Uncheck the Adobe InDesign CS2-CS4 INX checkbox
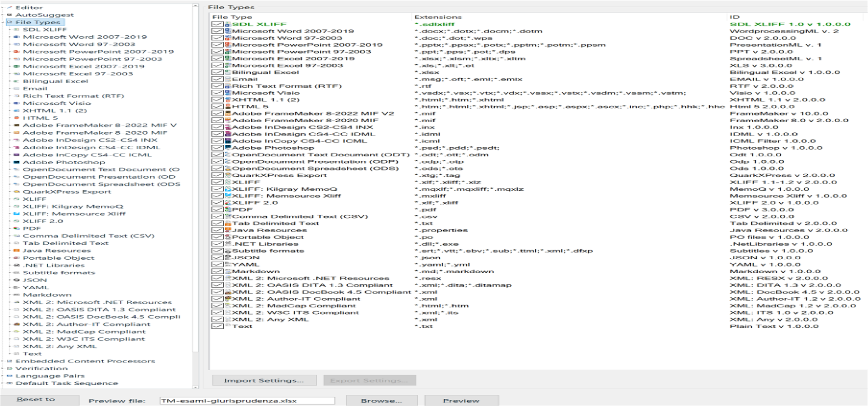 click(217, 127)
